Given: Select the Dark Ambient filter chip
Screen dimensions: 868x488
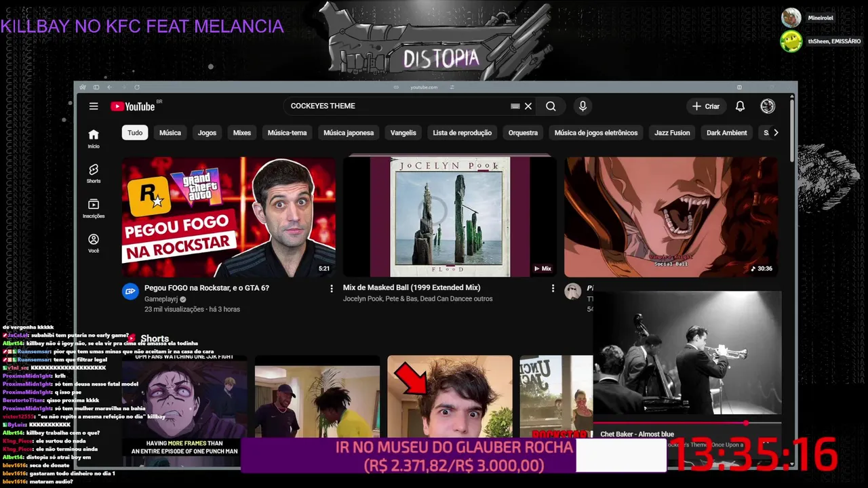Looking at the screenshot, I should click(x=726, y=133).
